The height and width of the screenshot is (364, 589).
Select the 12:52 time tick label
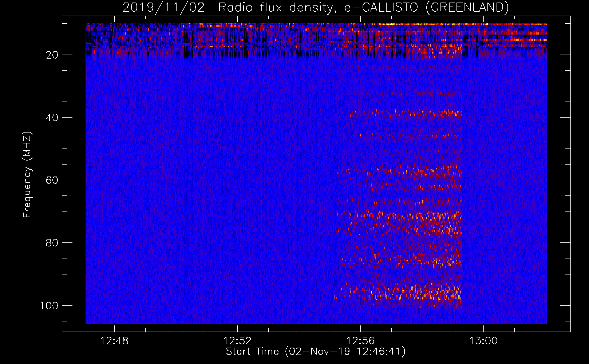[x=237, y=341]
